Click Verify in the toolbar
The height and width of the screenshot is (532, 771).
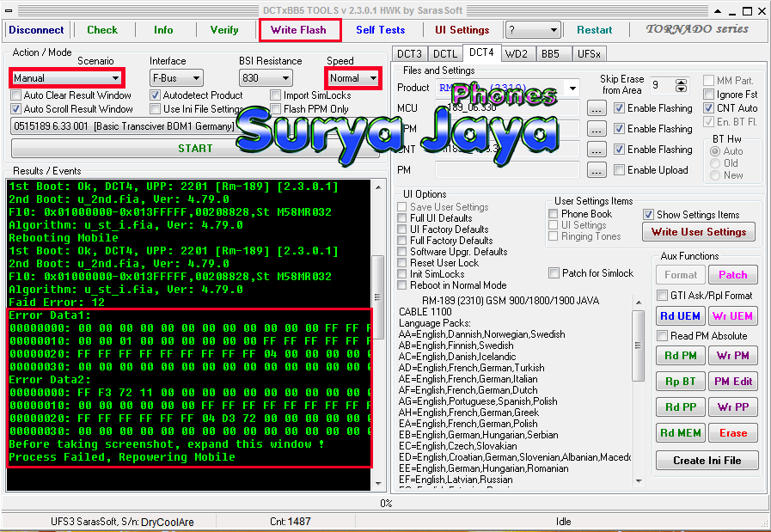tap(224, 30)
